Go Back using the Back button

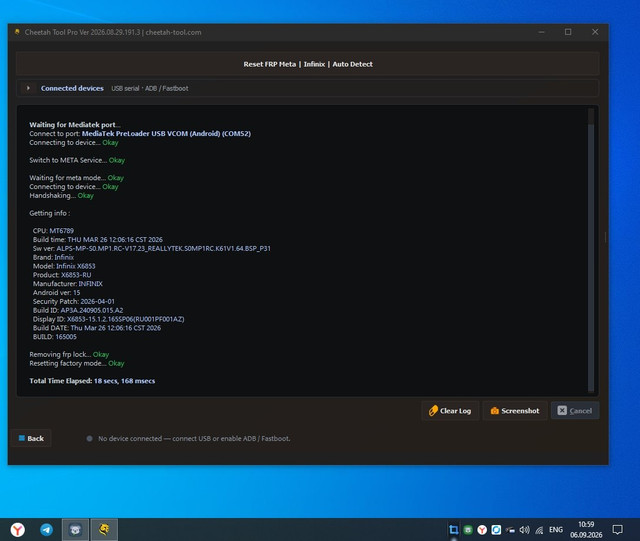(31, 438)
